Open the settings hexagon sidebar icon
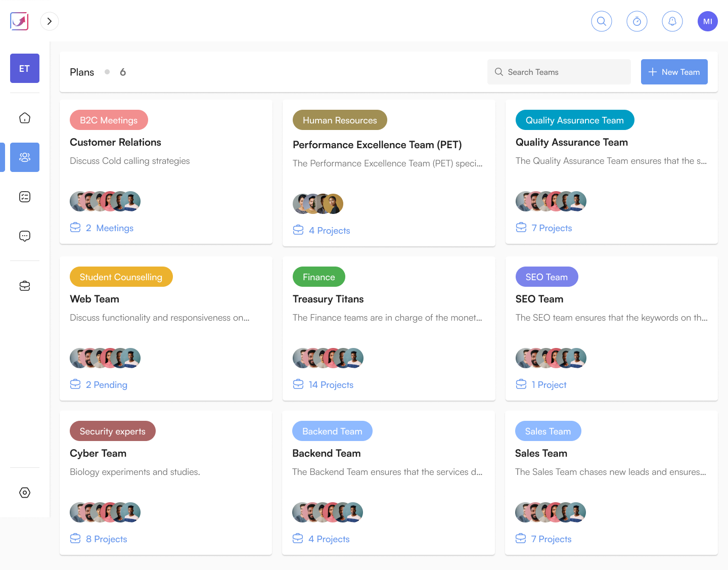 (x=25, y=493)
